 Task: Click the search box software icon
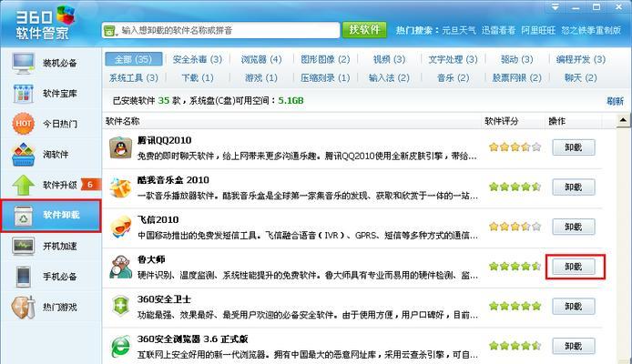(x=109, y=31)
